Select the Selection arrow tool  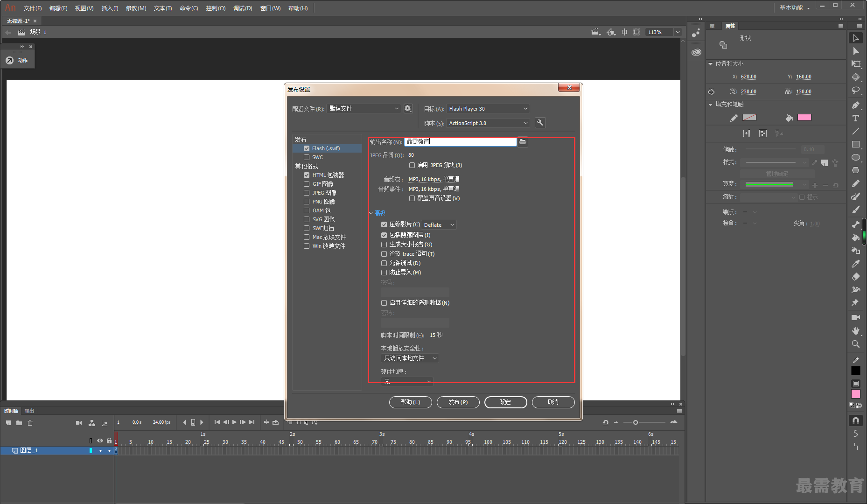tap(856, 38)
